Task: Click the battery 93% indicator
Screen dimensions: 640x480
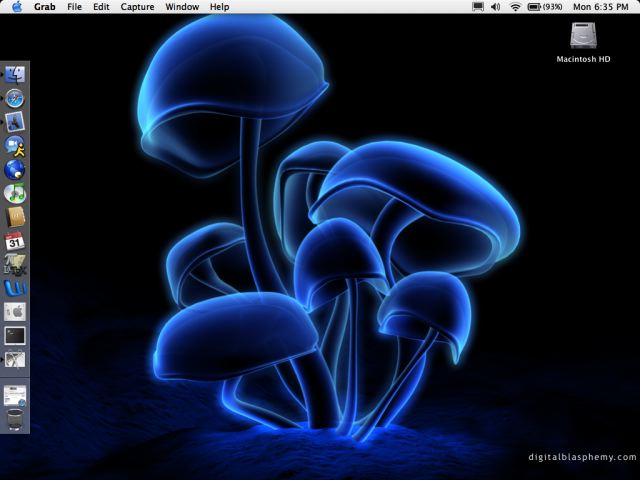Action: click(x=545, y=7)
